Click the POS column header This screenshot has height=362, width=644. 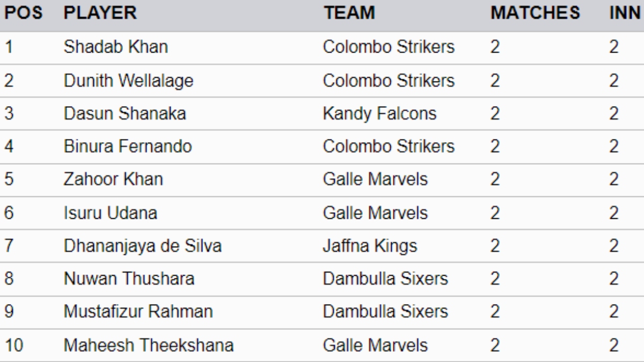tap(24, 13)
